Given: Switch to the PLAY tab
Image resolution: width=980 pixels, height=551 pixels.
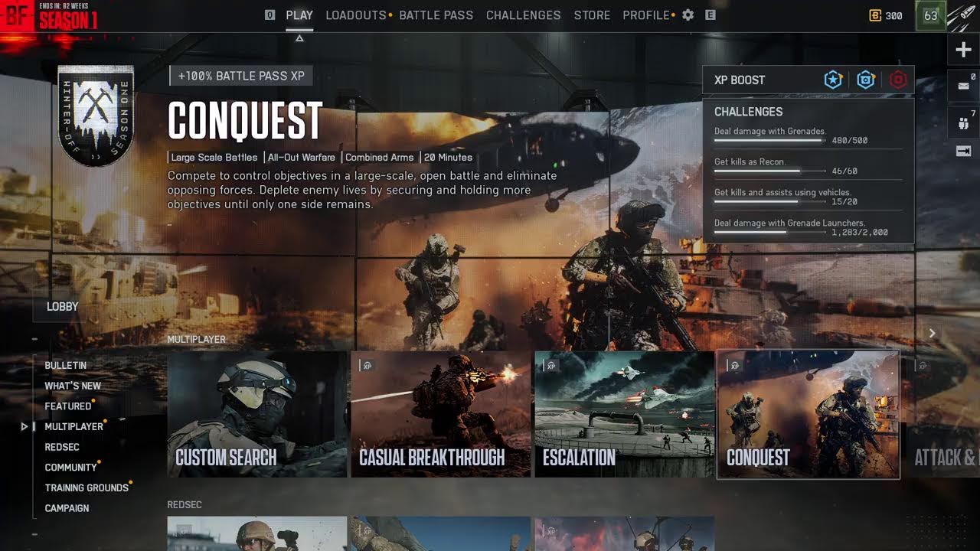Looking at the screenshot, I should [x=299, y=15].
